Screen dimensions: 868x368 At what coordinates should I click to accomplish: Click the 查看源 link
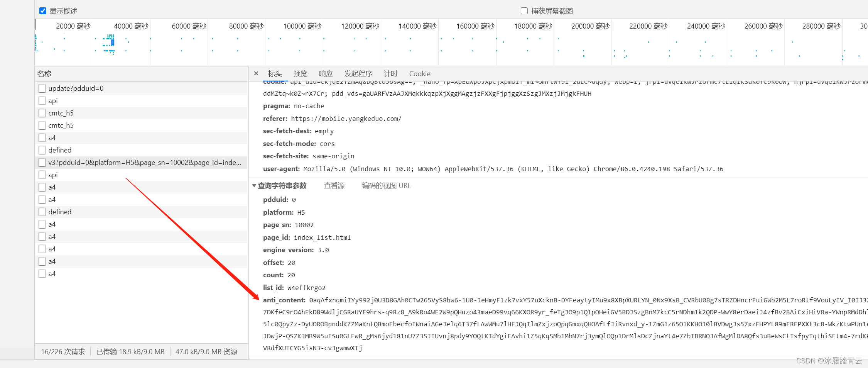(x=334, y=186)
